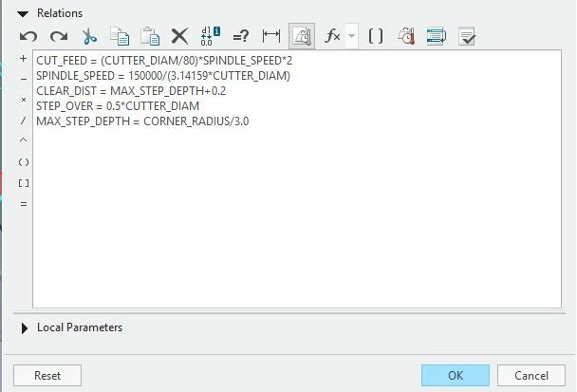Delete selected items with the X icon
Image resolution: width=577 pixels, height=392 pixels.
coord(180,36)
